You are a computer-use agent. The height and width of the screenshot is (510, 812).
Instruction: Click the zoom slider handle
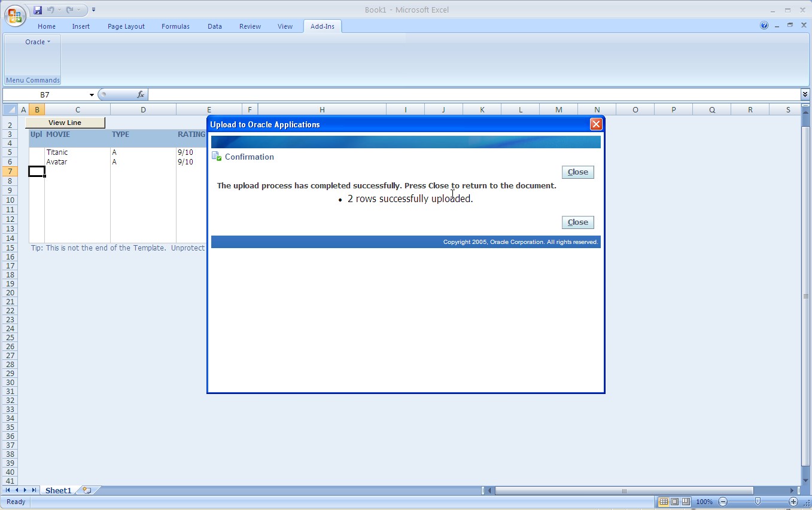(758, 502)
